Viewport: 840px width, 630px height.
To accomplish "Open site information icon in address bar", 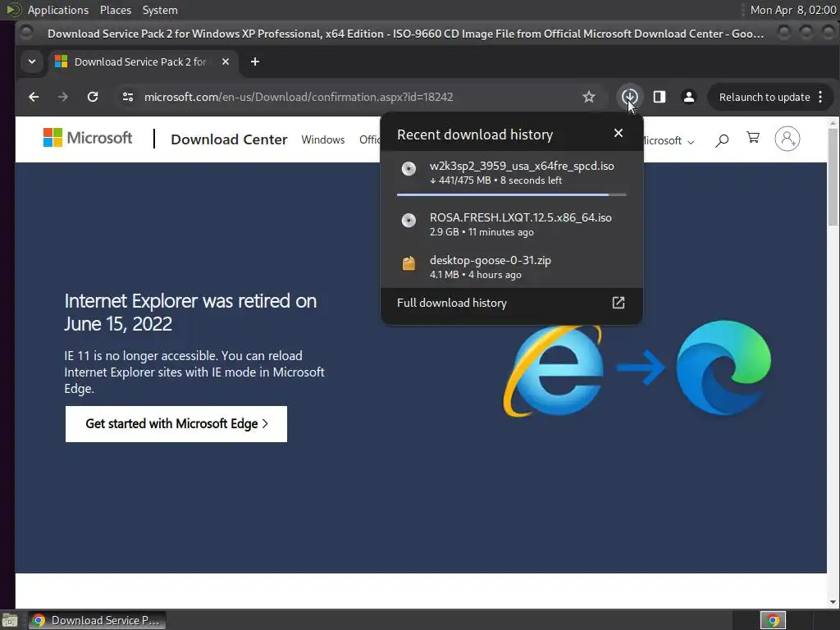I will [127, 97].
